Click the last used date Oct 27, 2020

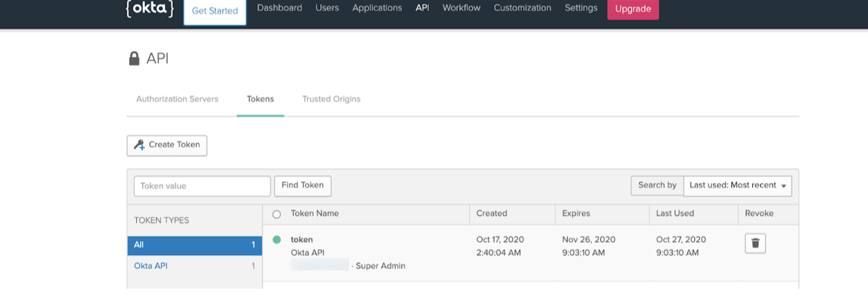click(x=680, y=240)
